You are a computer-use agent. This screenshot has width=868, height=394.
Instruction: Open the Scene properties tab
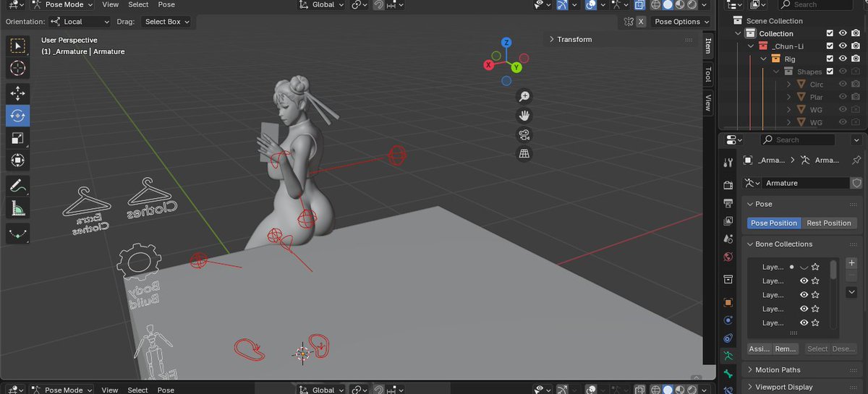pos(728,239)
